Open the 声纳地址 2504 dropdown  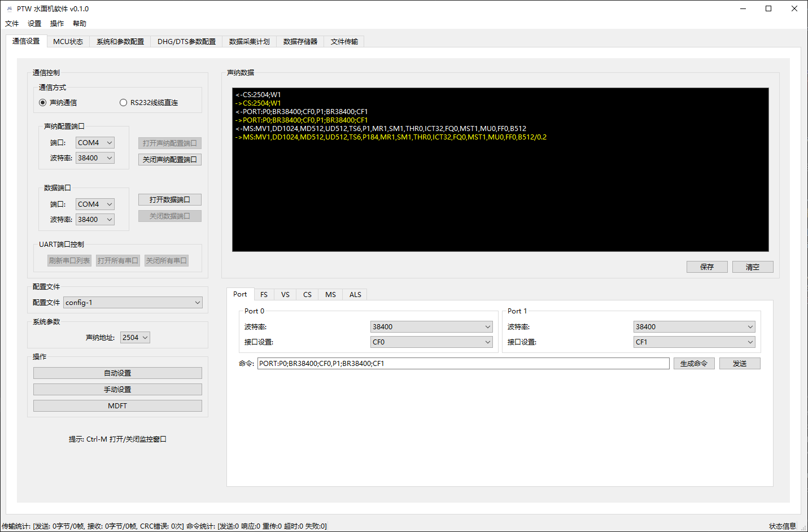(x=136, y=338)
